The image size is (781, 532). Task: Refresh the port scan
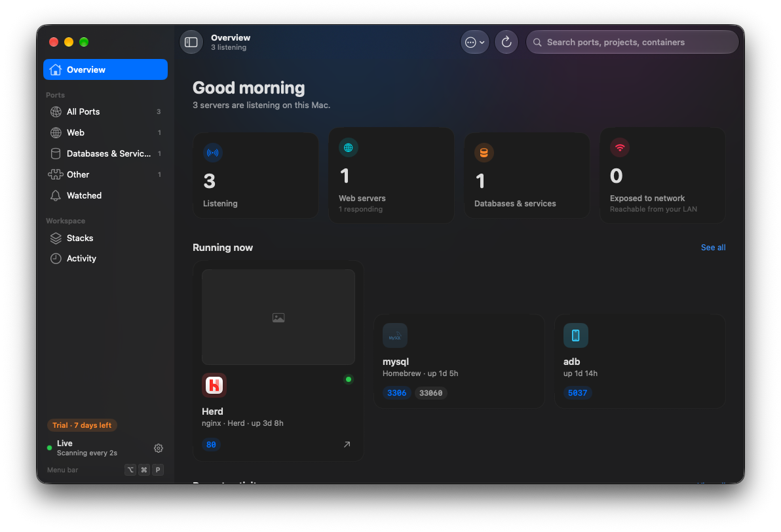click(506, 43)
